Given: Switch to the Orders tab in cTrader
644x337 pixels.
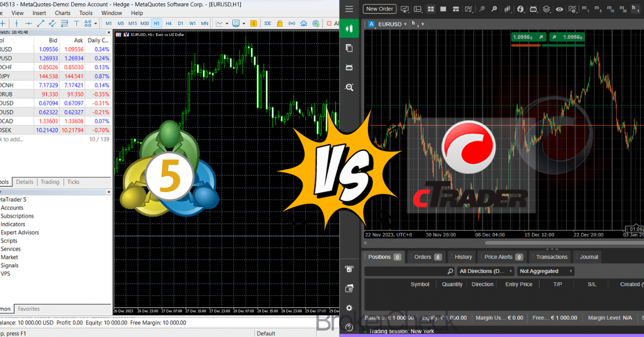Looking at the screenshot, I should (x=428, y=257).
